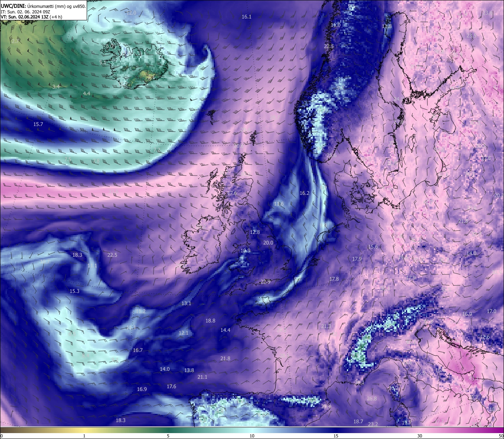Click the map value '11.8'
Screen dimensions: 504x439
[x=387, y=26]
